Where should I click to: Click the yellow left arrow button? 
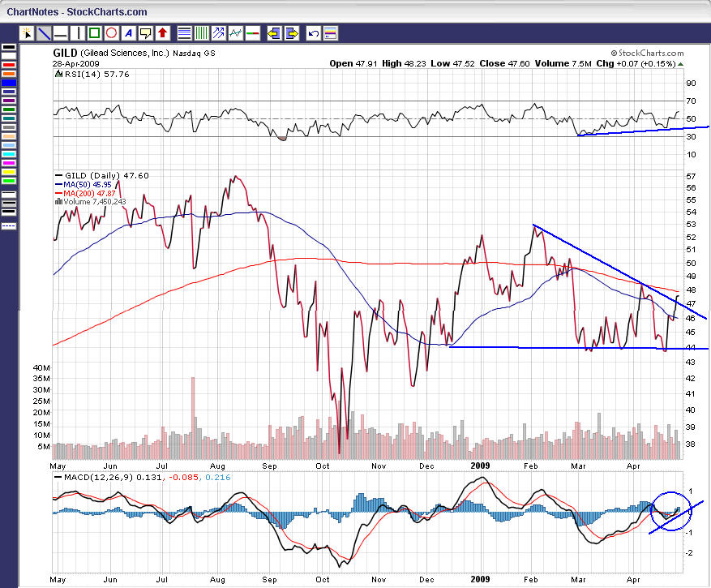click(x=273, y=33)
